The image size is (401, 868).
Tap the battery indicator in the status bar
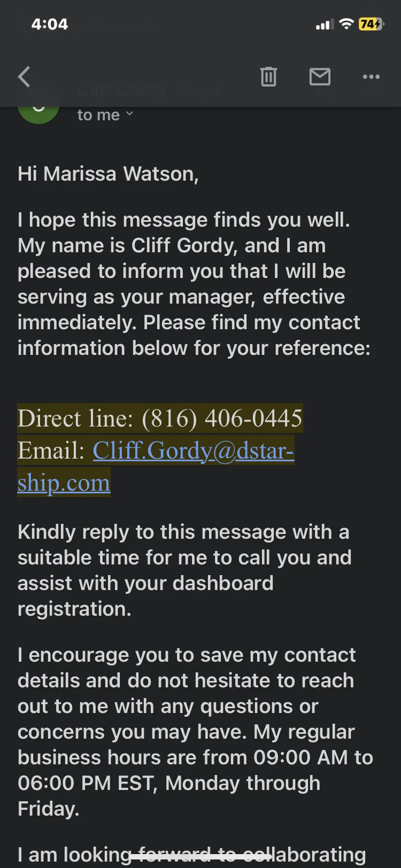(x=371, y=24)
